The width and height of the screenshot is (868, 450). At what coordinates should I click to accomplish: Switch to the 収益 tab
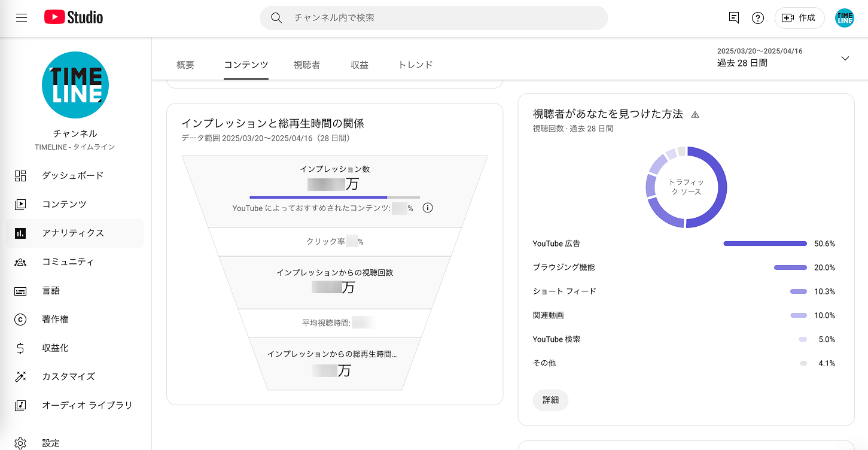coord(360,65)
